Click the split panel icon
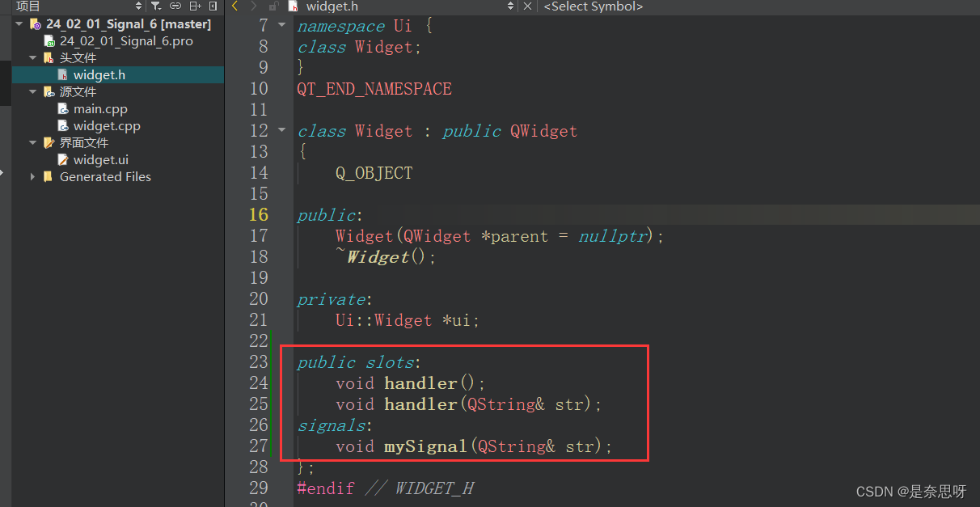This screenshot has height=507, width=980. coord(195,6)
